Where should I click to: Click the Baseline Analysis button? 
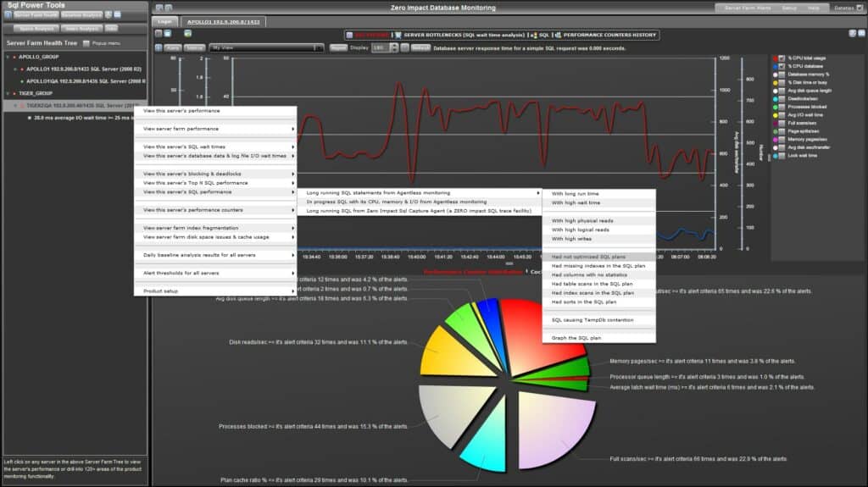[81, 15]
